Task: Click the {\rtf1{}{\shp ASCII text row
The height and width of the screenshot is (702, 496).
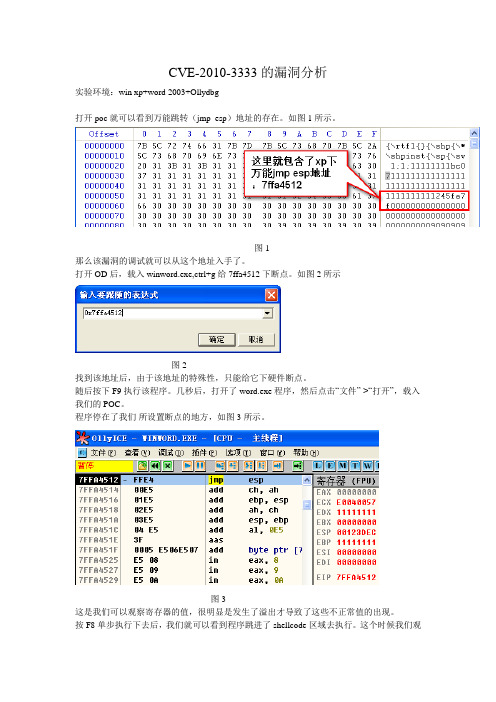Action: click(x=426, y=146)
